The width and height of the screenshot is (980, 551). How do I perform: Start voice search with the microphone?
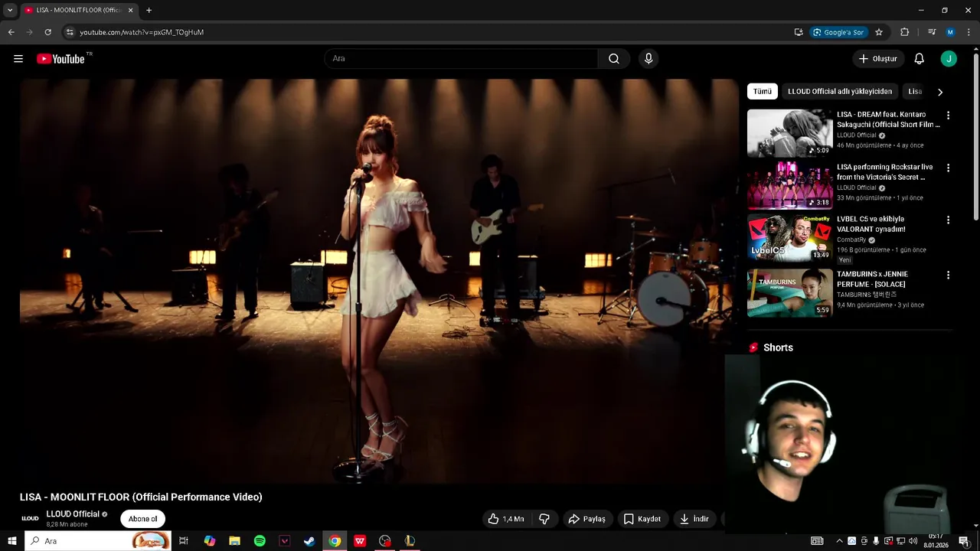click(x=648, y=59)
